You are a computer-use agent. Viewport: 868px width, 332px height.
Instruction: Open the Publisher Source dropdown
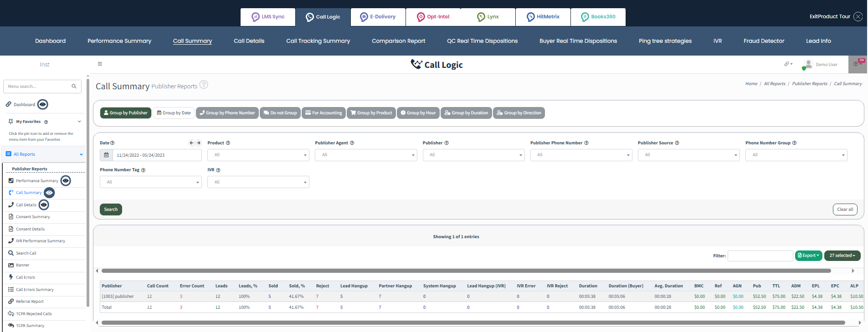pos(688,155)
